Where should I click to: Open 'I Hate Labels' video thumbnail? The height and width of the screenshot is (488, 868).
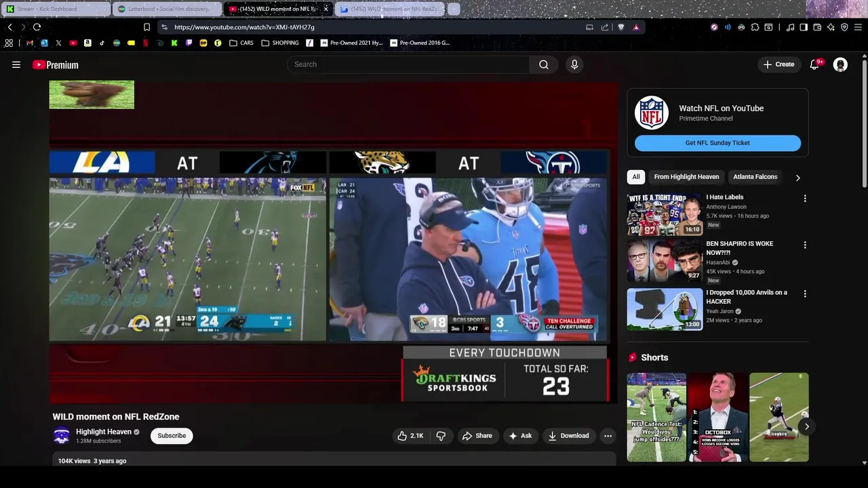pyautogui.click(x=665, y=214)
